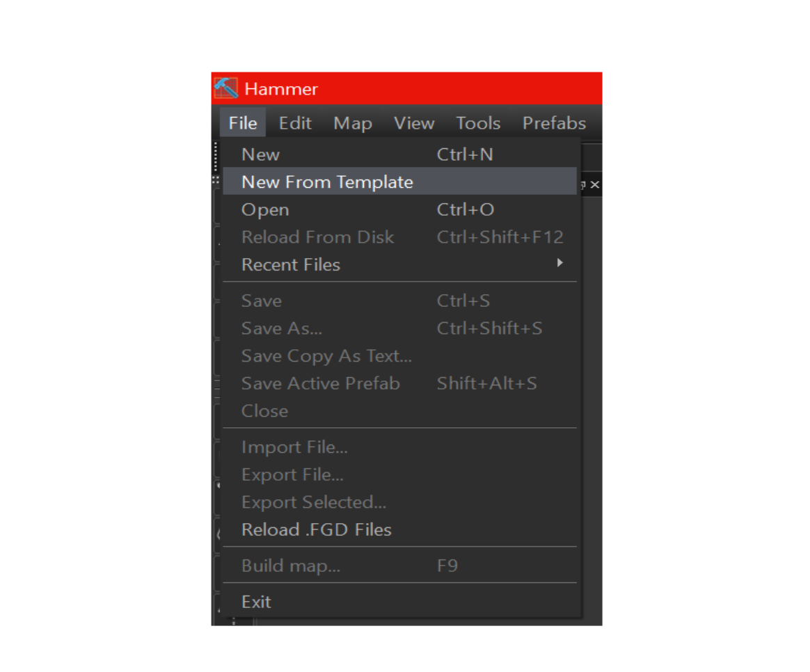Click the Save As... entry
This screenshot has width=810, height=672.
400,328
